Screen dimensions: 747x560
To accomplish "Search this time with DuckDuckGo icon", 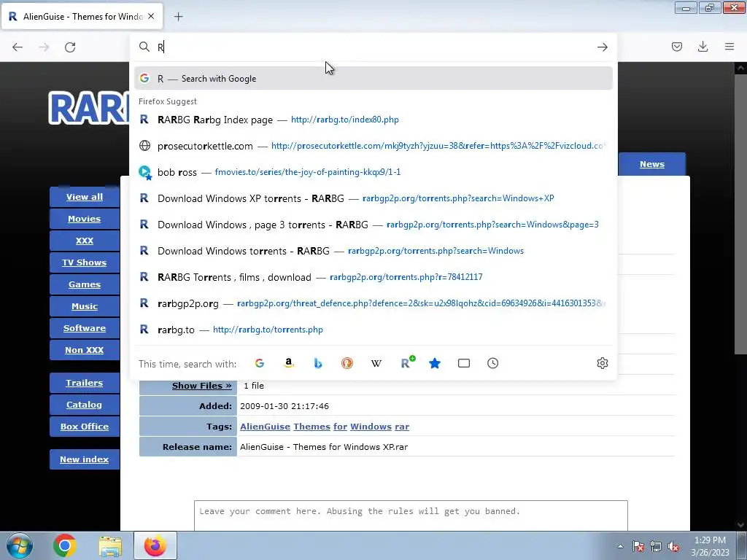I will 347,363.
